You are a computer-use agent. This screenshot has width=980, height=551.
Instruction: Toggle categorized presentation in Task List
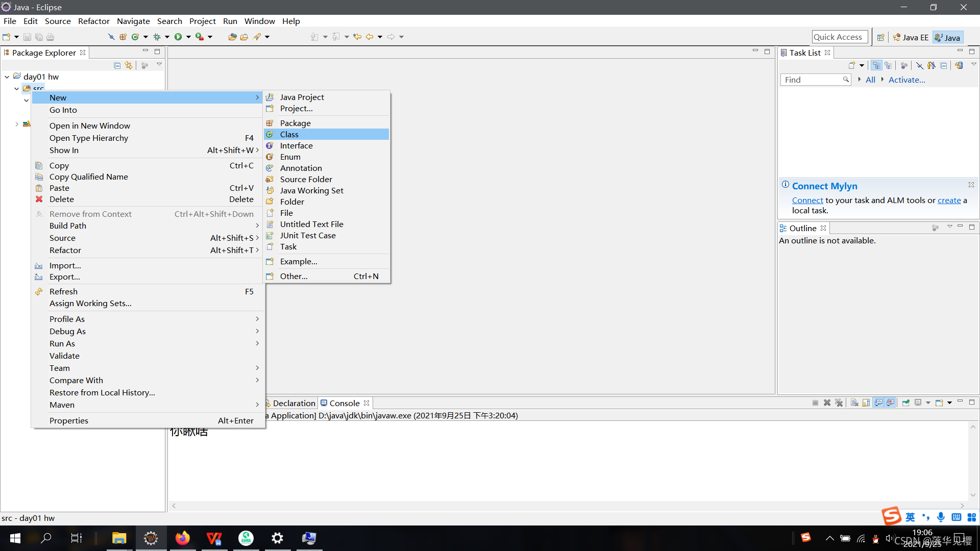coord(876,65)
